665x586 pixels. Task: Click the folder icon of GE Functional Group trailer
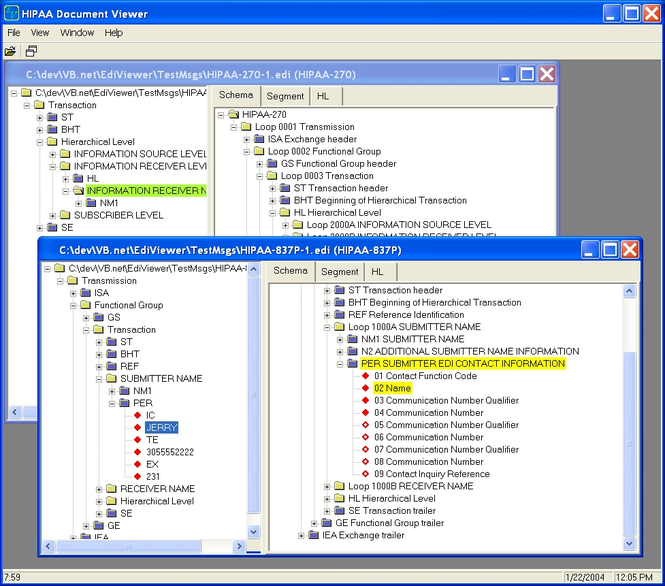[327, 522]
